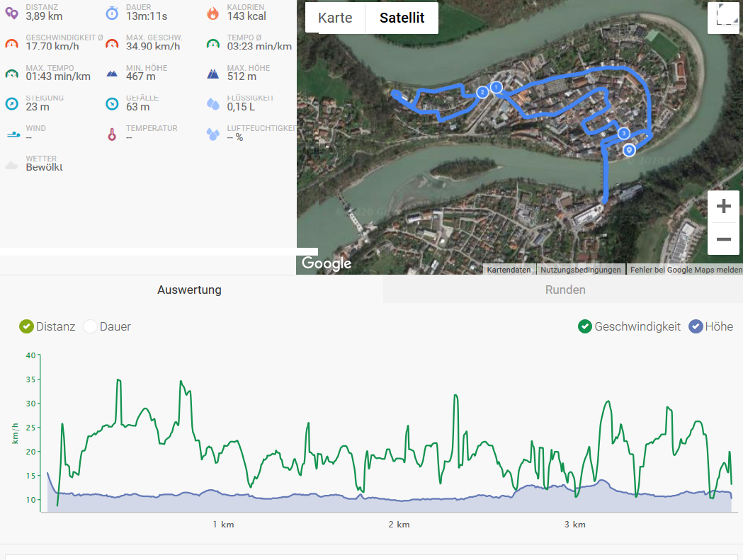743x560 pixels.
Task: Open the Nutzungsbedingungen link
Action: pyautogui.click(x=581, y=270)
